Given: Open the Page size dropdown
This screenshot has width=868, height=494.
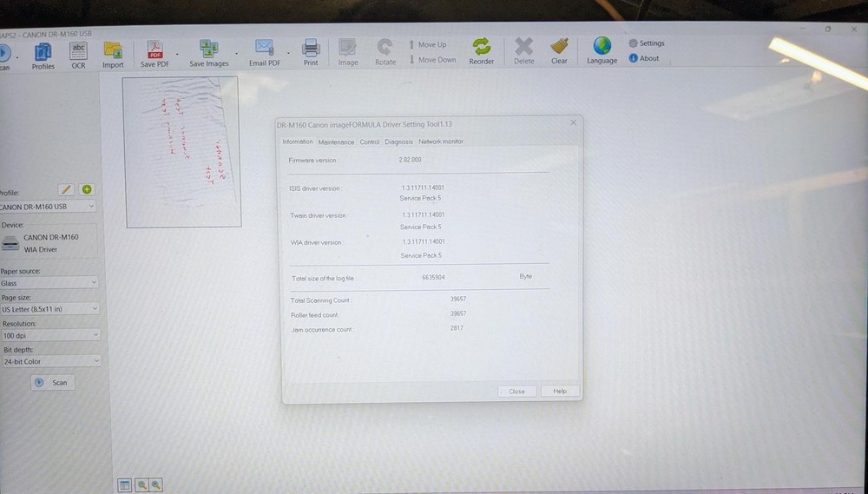Looking at the screenshot, I should click(x=49, y=308).
